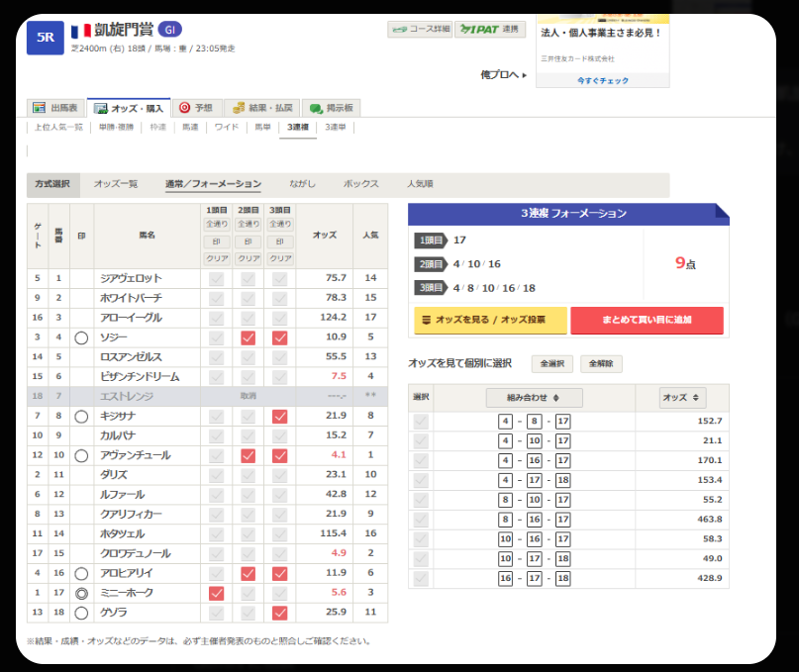
Task: Click the 5R race number badge
Action: click(x=45, y=38)
